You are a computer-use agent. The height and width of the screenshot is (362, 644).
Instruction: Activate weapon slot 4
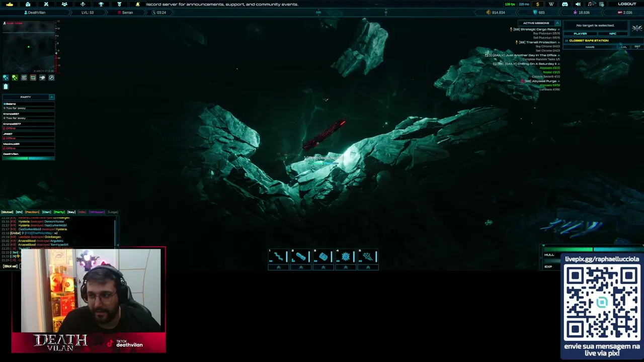click(x=345, y=256)
